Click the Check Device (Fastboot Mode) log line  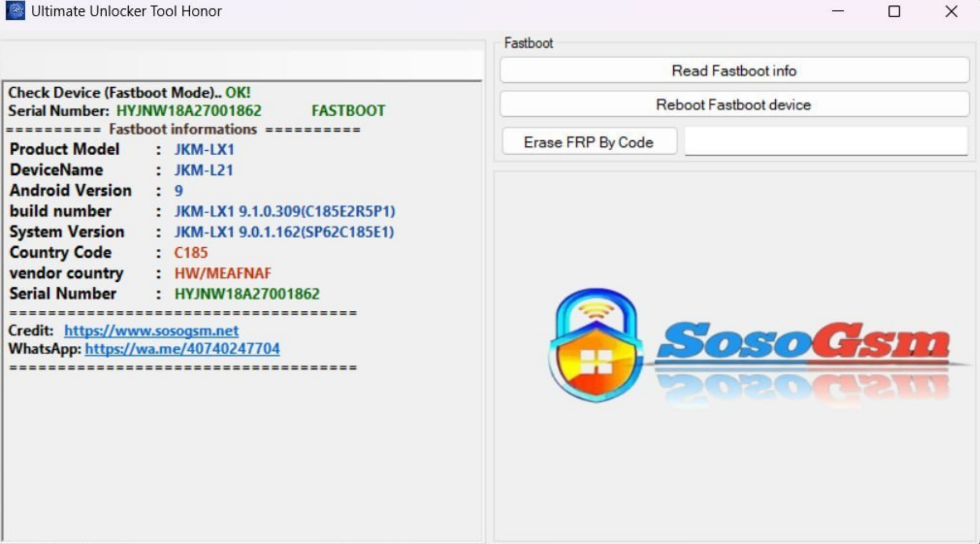(129, 92)
